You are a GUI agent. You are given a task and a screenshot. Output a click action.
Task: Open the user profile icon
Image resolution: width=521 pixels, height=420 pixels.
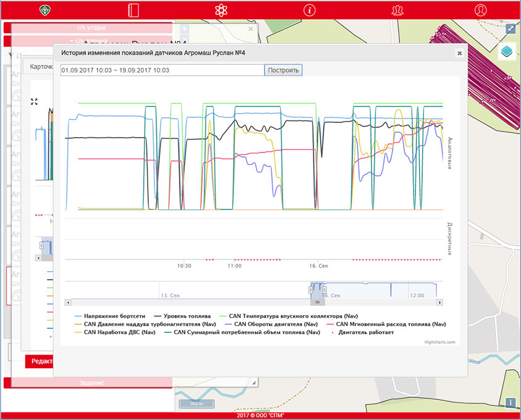point(480,10)
